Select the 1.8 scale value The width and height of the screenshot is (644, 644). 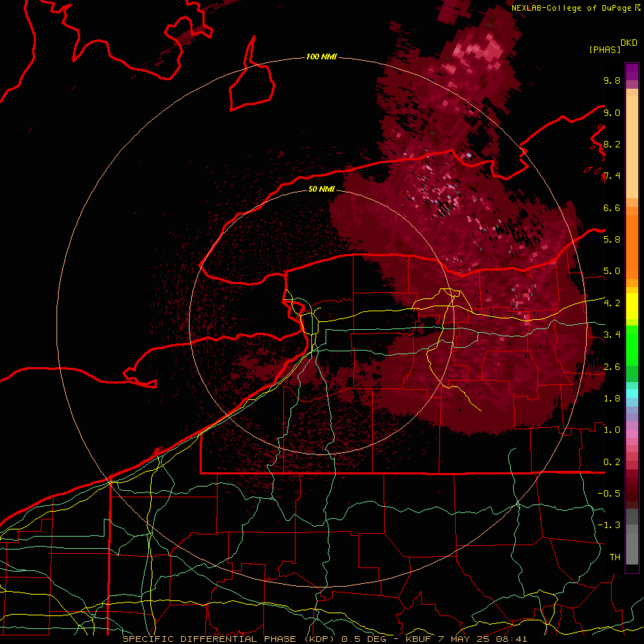(612, 399)
